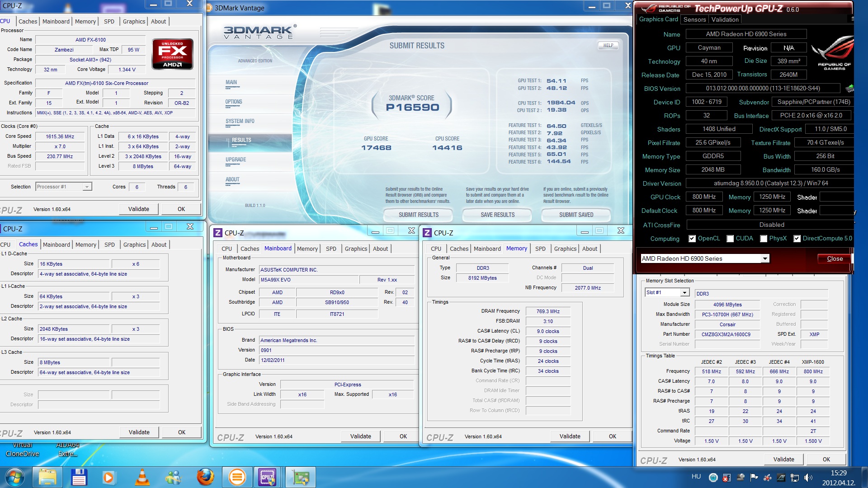868x488 pixels.
Task: Click the show desktop strip beside the clock
Action: [864, 477]
